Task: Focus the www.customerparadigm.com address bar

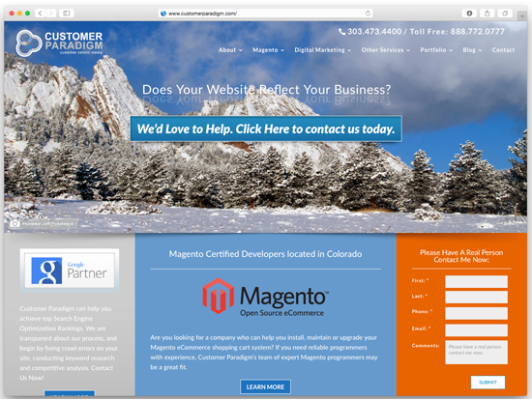Action: click(x=265, y=14)
